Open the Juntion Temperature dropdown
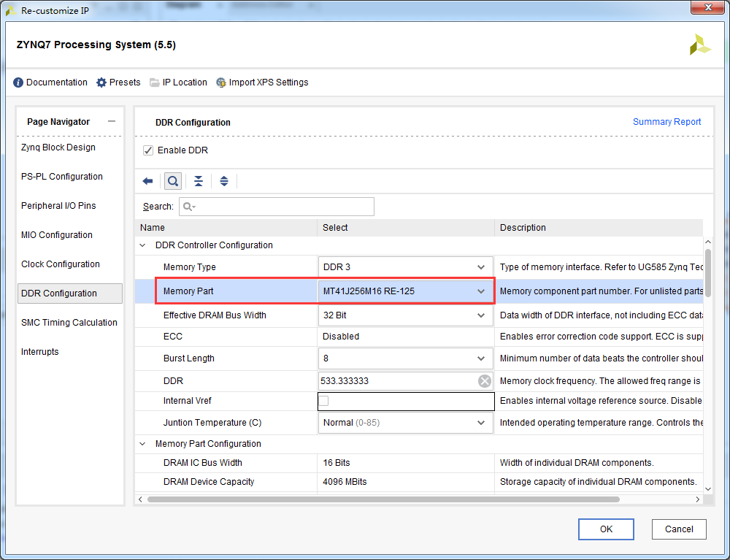This screenshot has width=730, height=560. (405, 423)
